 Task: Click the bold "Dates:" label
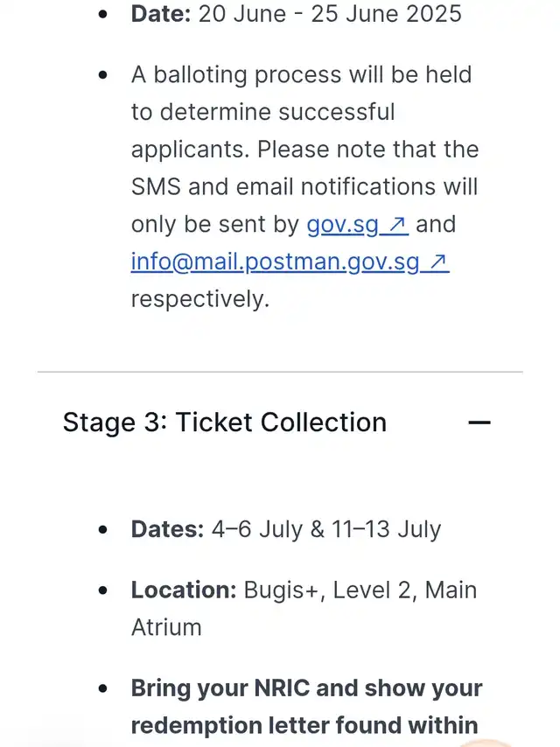coord(167,529)
